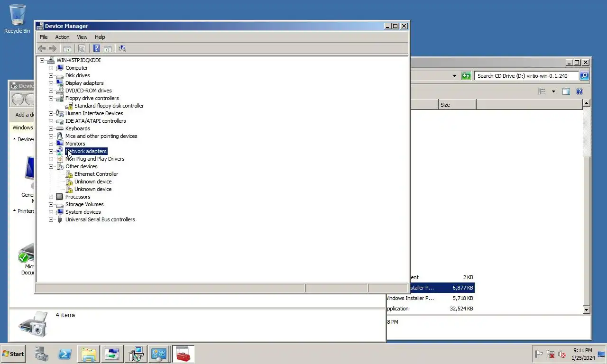Expand the System devices category
607x364 pixels.
pyautogui.click(x=51, y=212)
